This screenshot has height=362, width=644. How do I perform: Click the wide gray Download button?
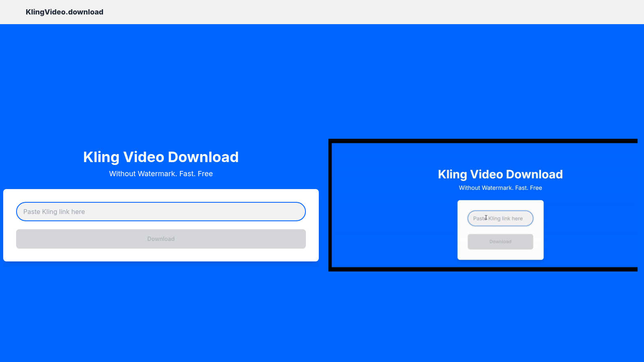click(x=161, y=239)
